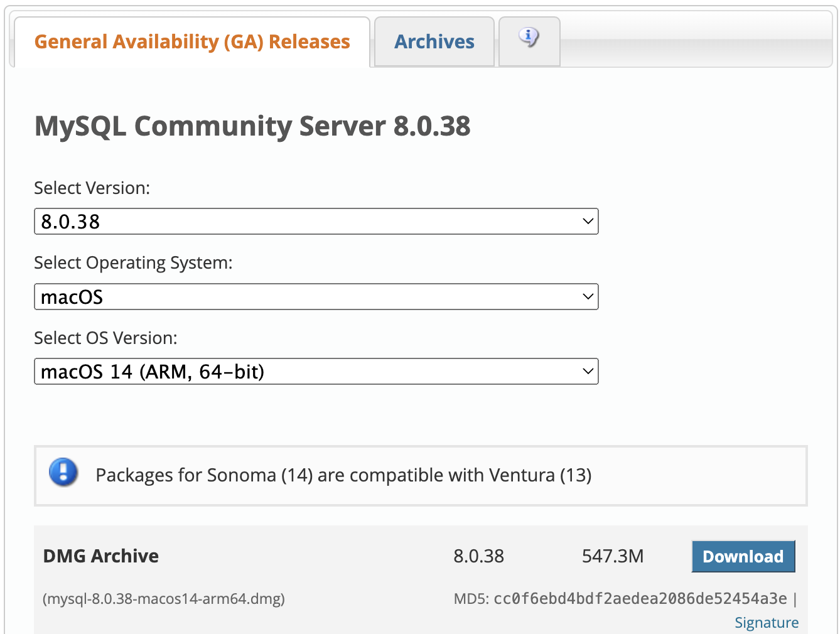Click the Select Operating System label

(133, 263)
